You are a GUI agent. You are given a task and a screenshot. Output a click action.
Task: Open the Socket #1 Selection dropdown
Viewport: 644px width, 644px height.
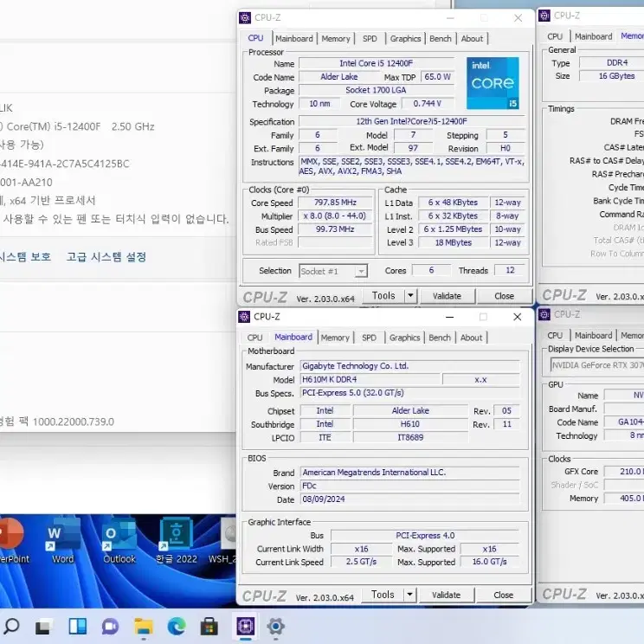333,271
